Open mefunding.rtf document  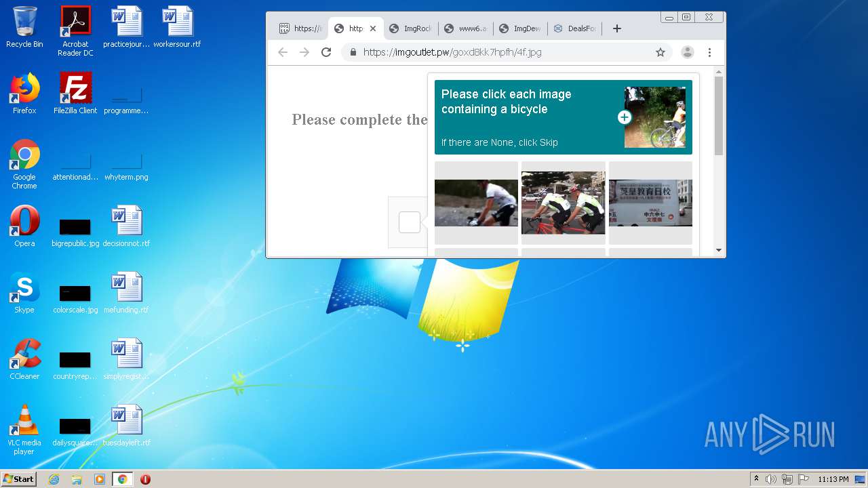coord(126,293)
